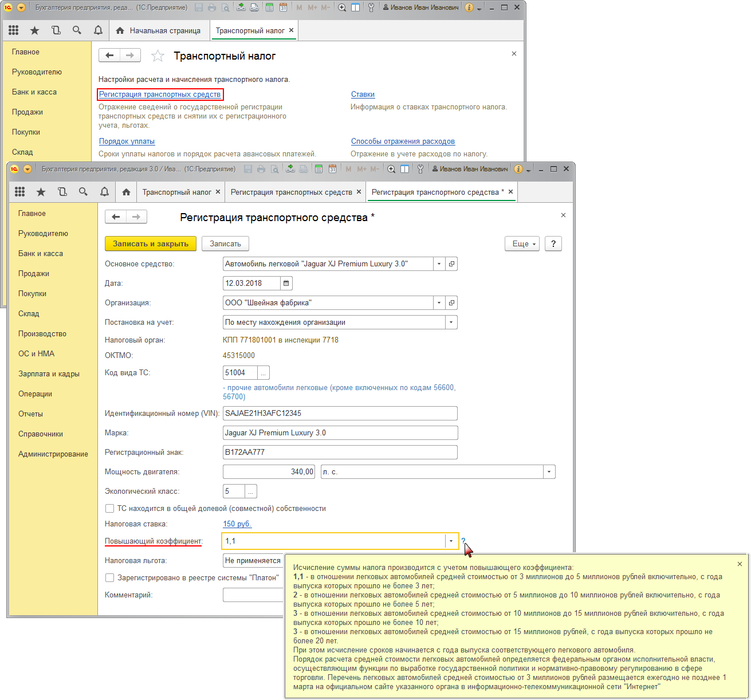Click Мощность двигателя value field
Viewport: 751px width, 700px height.
tap(269, 471)
